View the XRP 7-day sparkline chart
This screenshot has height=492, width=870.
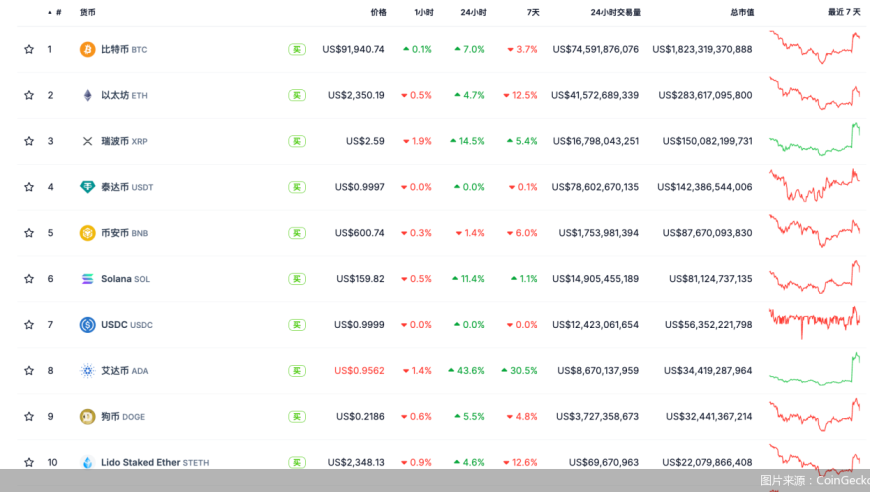click(x=815, y=139)
